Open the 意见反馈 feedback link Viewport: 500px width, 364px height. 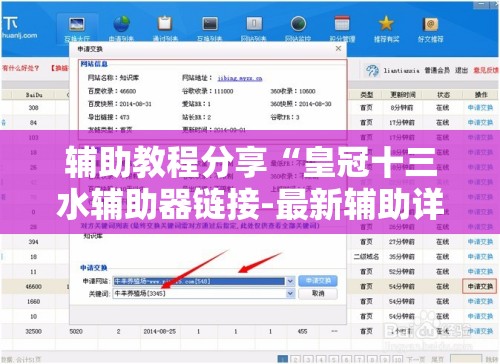(486, 70)
